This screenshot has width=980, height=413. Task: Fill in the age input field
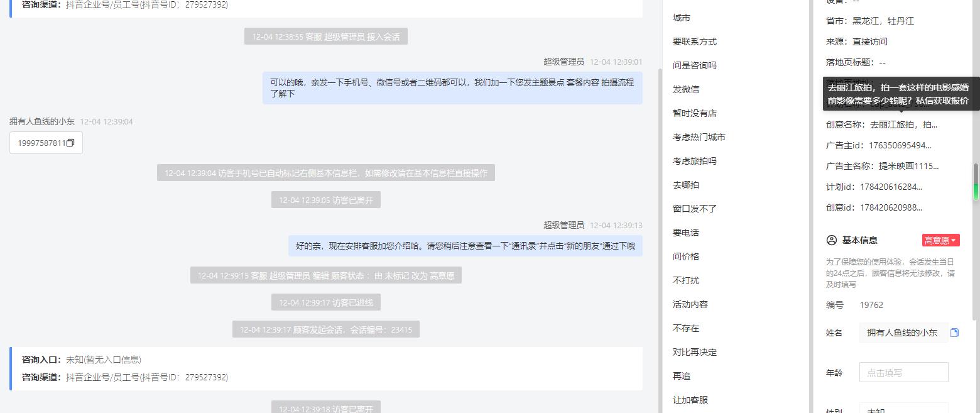[x=903, y=372]
